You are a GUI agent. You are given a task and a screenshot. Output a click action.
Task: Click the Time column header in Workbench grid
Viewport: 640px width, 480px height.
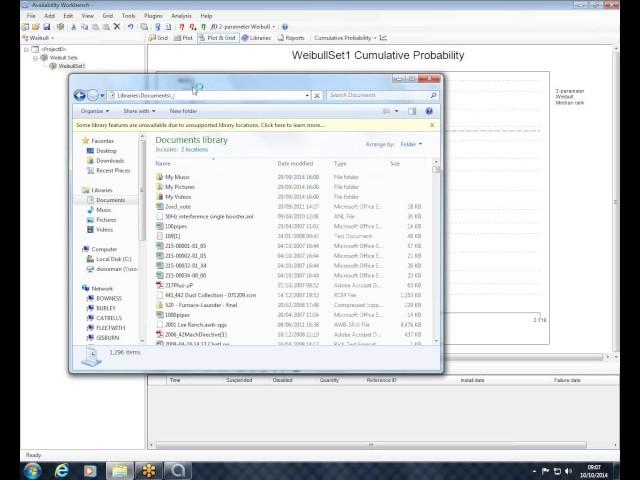coord(175,380)
